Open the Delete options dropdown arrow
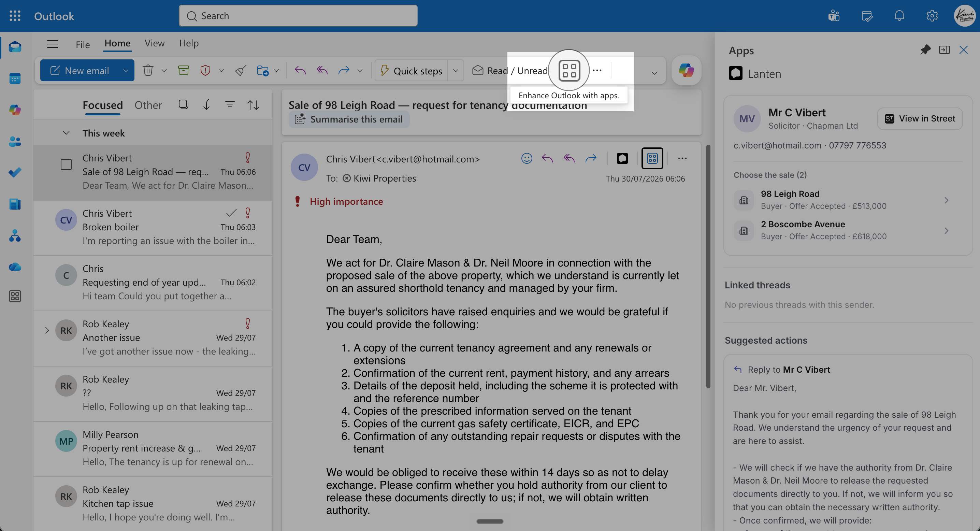 [x=164, y=70]
